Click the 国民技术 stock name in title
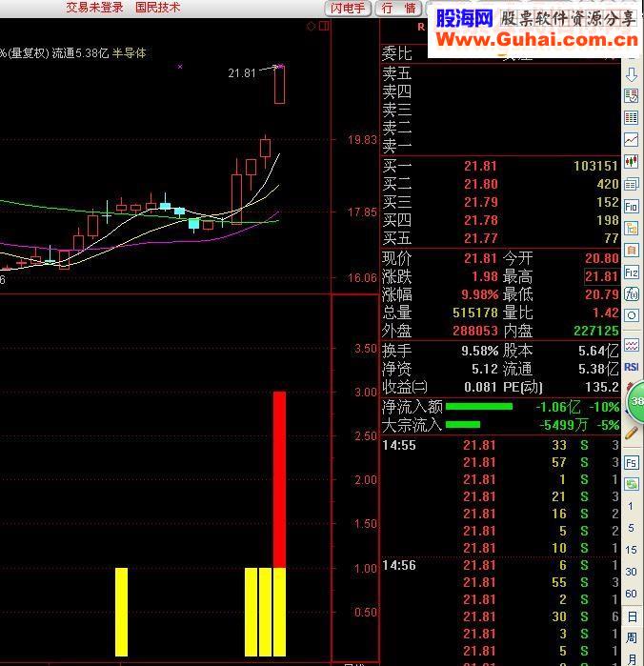Image resolution: width=644 pixels, height=666 pixels. 157,8
